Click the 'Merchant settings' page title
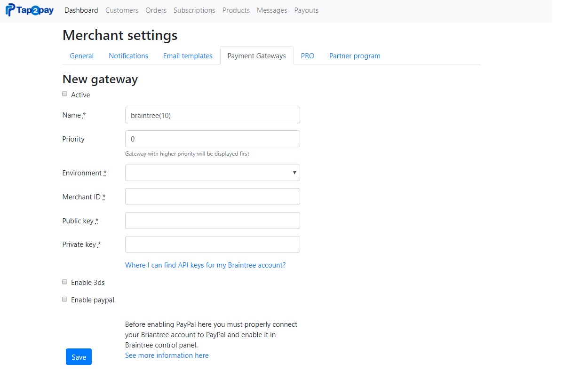Image resolution: width=588 pixels, height=379 pixels. point(120,35)
